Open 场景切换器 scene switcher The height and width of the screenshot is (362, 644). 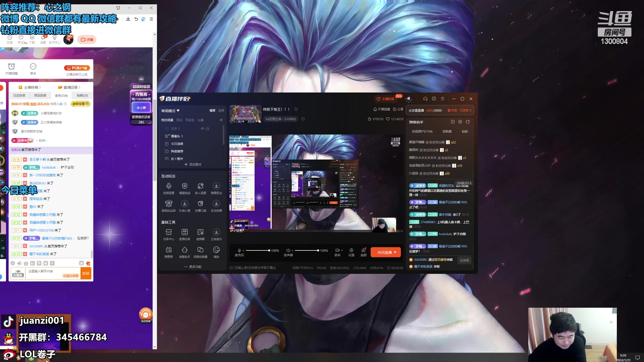click(200, 250)
